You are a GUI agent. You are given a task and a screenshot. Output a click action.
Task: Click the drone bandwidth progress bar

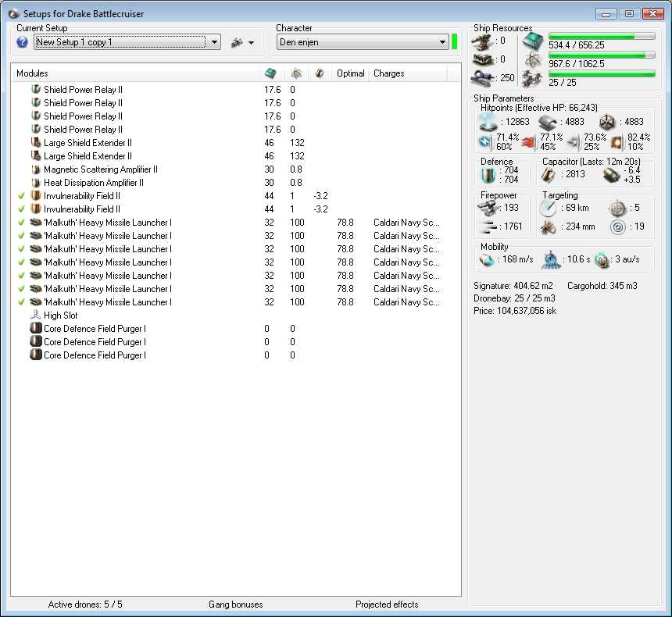[x=602, y=73]
